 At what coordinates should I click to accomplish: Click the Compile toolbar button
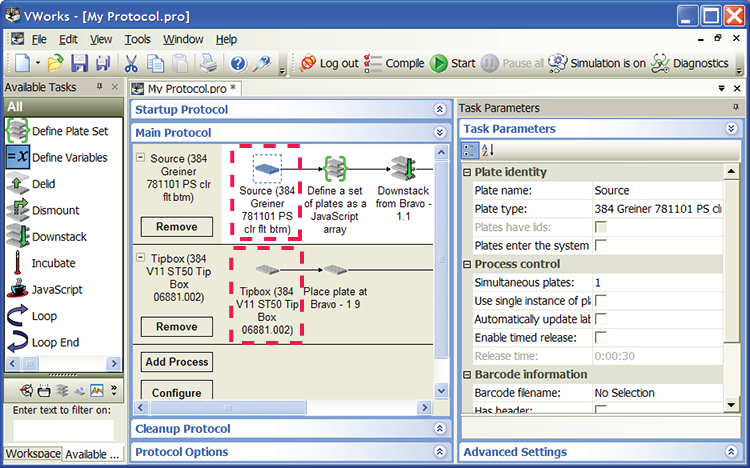(394, 63)
